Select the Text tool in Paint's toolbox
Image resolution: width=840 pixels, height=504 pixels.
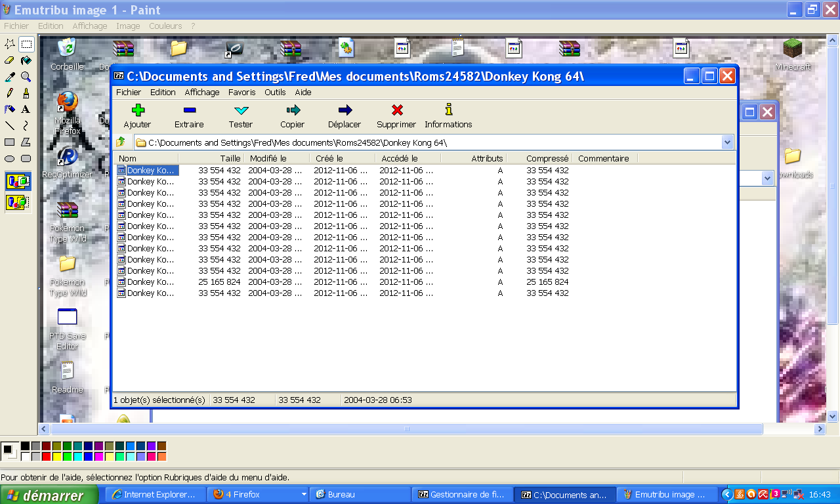pos(25,108)
